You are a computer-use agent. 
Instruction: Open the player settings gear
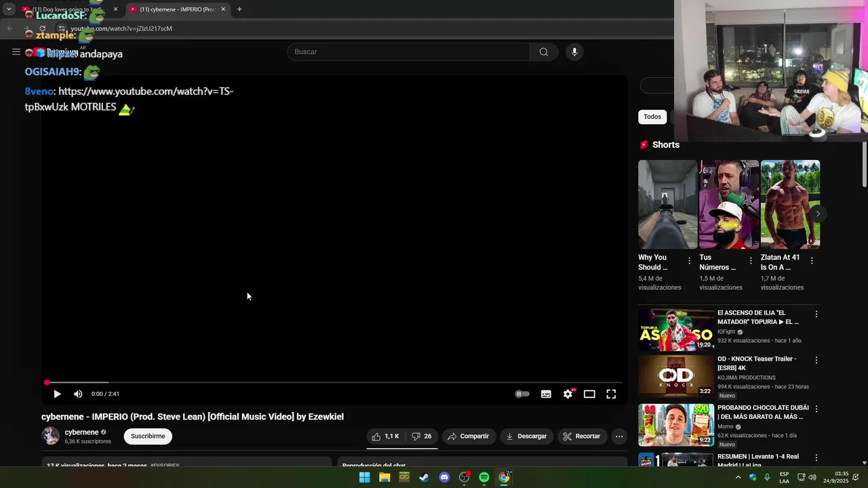(568, 394)
